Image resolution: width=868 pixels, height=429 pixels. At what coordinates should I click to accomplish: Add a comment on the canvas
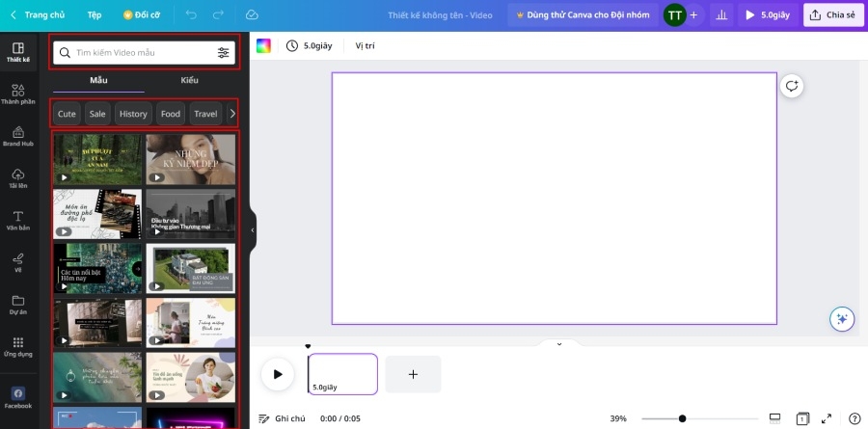[792, 86]
